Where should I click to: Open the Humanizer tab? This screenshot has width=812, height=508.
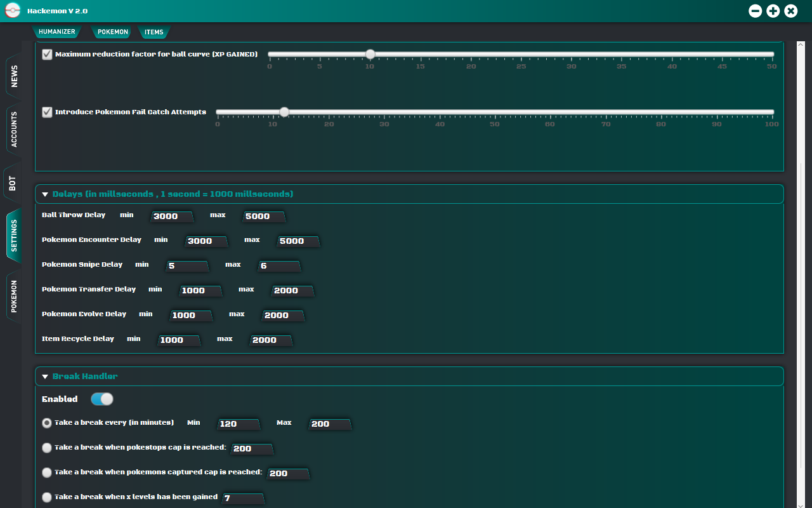(57, 32)
